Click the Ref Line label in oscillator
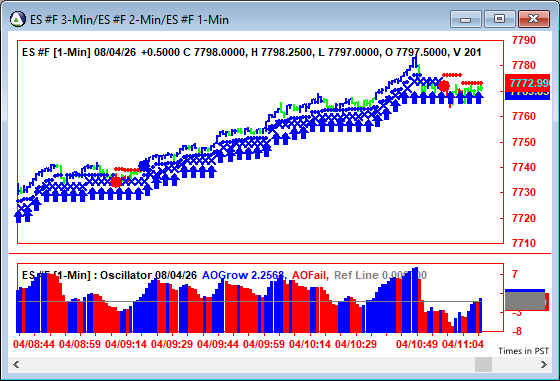Image resolution: width=560 pixels, height=381 pixels. (x=380, y=275)
